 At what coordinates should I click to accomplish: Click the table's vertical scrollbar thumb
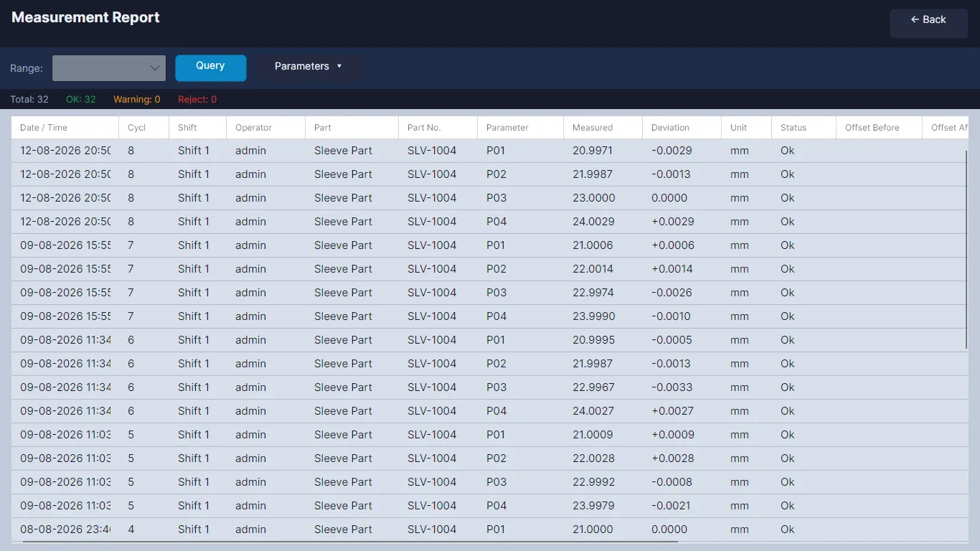click(967, 250)
